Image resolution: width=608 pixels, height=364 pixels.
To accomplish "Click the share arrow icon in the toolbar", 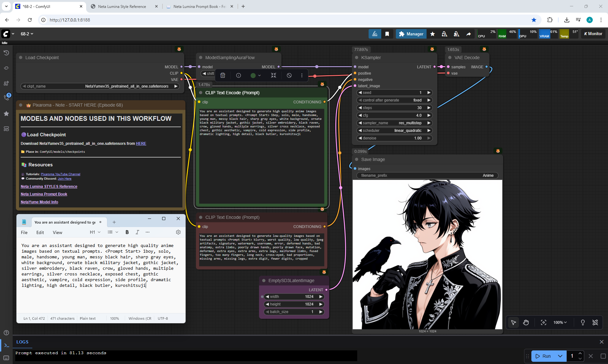I will (468, 34).
